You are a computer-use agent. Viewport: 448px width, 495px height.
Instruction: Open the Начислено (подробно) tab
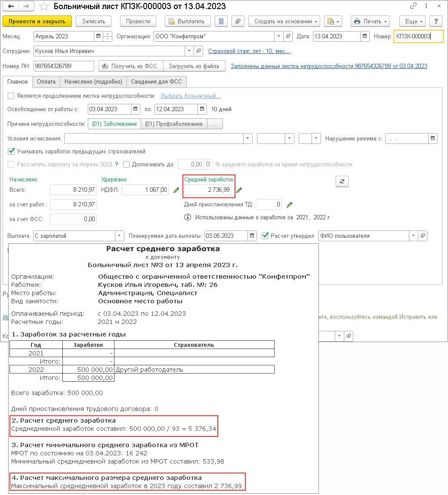(x=93, y=81)
